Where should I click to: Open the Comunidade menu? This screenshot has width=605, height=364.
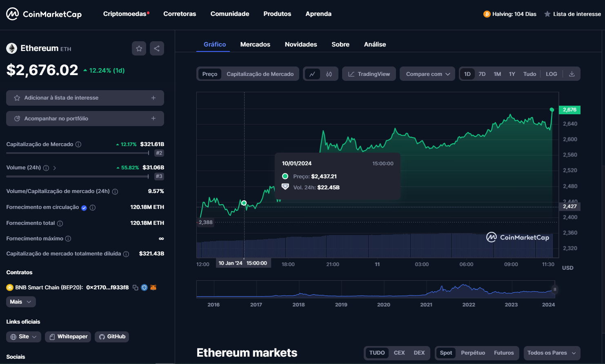tap(230, 14)
